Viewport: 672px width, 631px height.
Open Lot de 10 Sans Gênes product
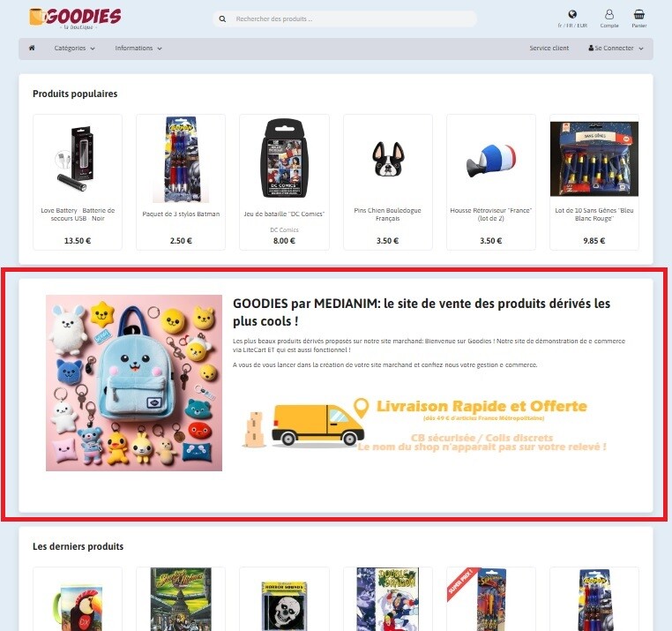[594, 182]
